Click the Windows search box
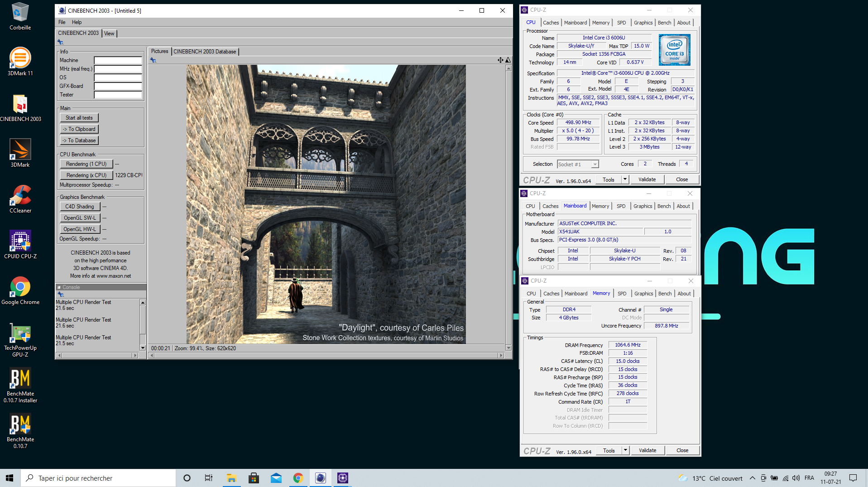Screen dimensions: 868x487 (98, 478)
